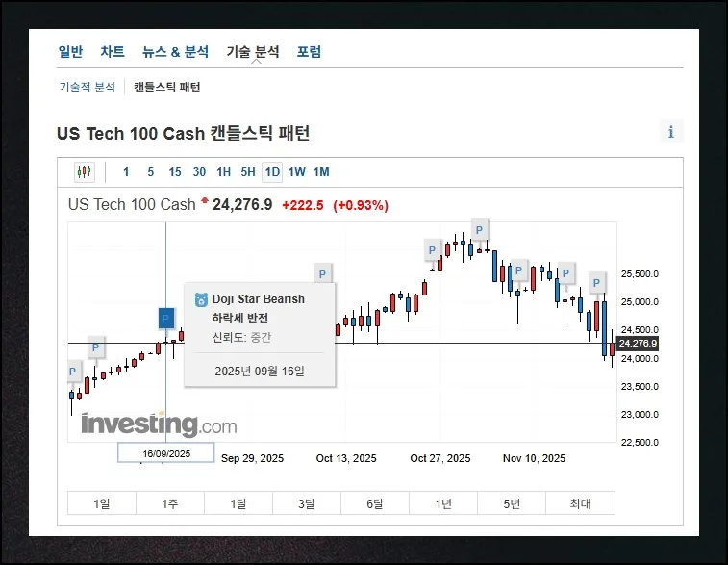Open the 차트 tab
Viewport: 728px width, 565px height.
pos(113,52)
